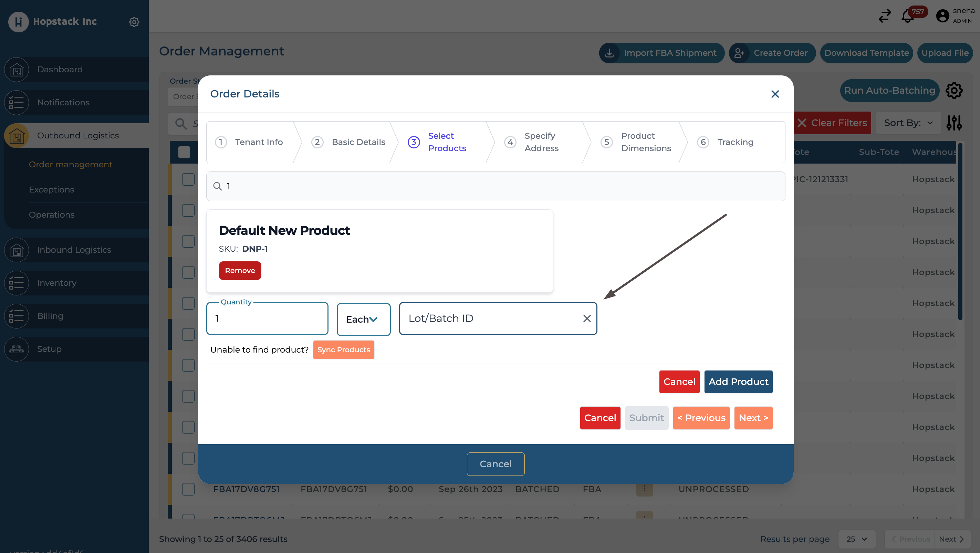Screen dimensions: 980x553
Task: Expand the Each unit dropdown
Action: 363,319
